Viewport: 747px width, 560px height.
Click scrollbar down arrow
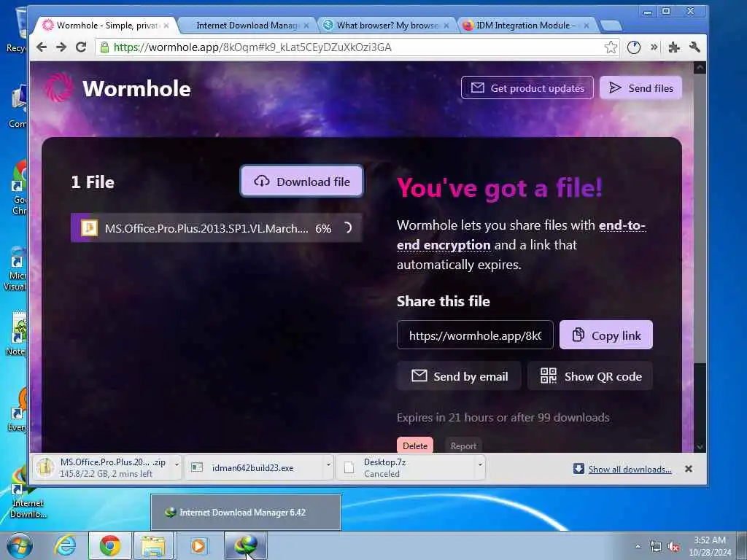(700, 447)
